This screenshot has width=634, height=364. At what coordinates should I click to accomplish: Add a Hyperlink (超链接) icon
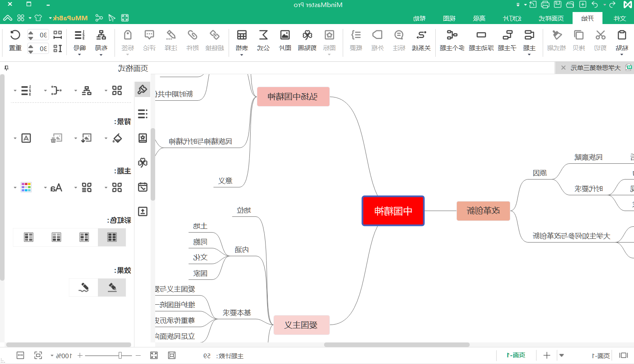click(215, 35)
